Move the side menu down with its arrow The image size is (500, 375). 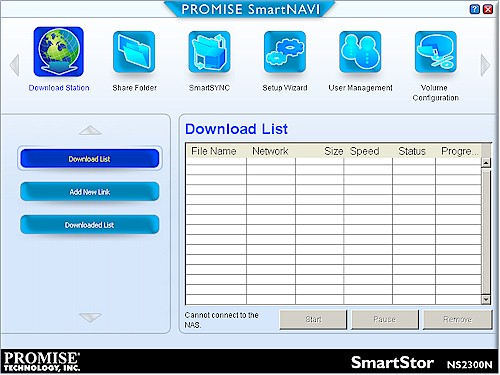point(90,317)
